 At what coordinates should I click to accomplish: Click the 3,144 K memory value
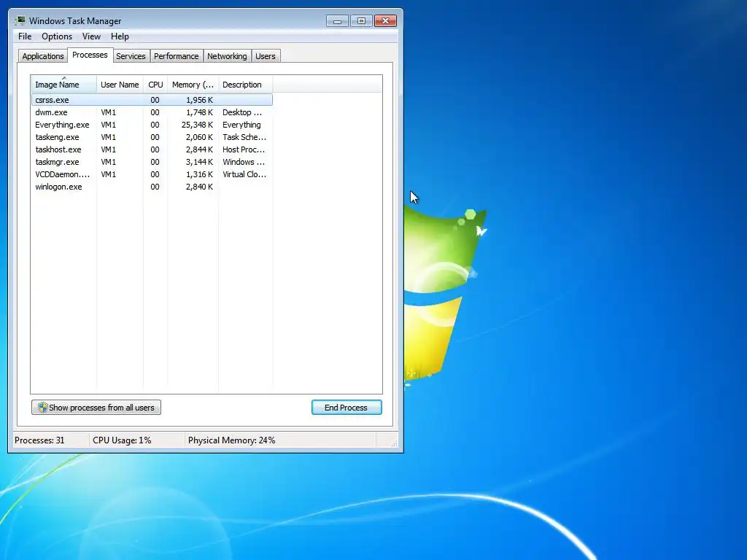199,162
